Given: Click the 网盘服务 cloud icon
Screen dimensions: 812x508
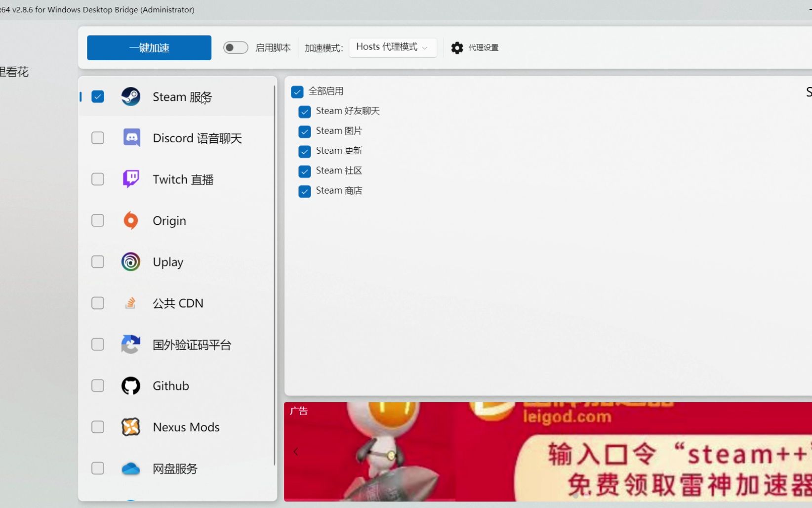Looking at the screenshot, I should pyautogui.click(x=130, y=468).
